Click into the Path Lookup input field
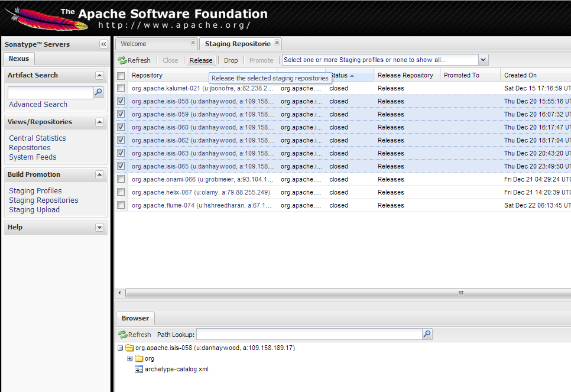 (x=309, y=335)
